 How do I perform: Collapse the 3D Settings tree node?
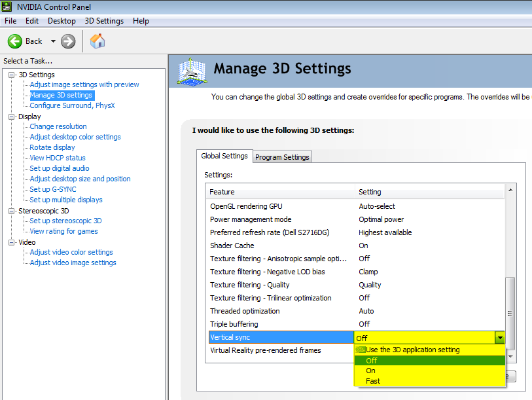12,75
